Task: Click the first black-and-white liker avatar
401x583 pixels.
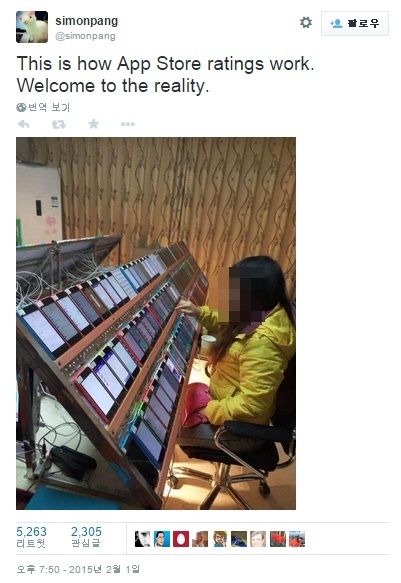Action: pos(142,539)
